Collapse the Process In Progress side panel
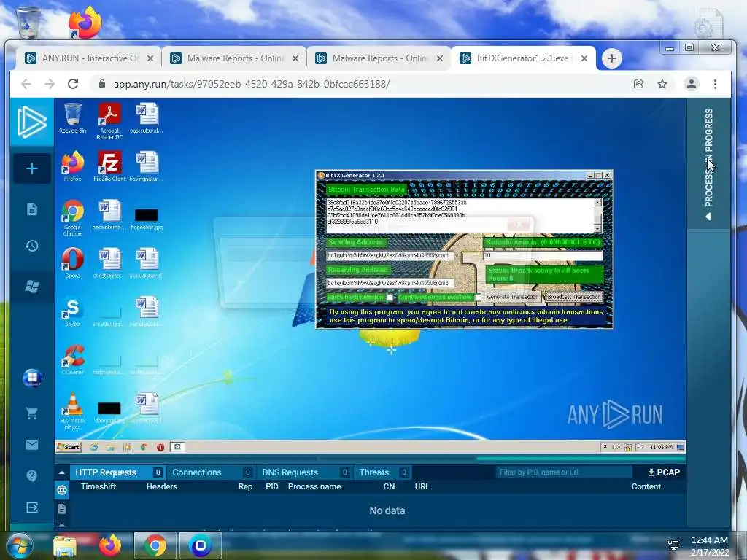747x560 pixels. click(708, 164)
